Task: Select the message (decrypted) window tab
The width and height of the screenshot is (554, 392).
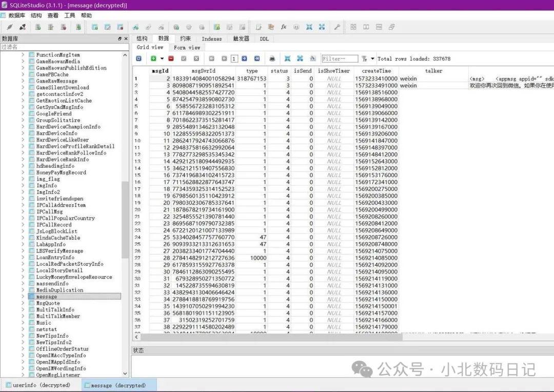Action: [x=119, y=385]
